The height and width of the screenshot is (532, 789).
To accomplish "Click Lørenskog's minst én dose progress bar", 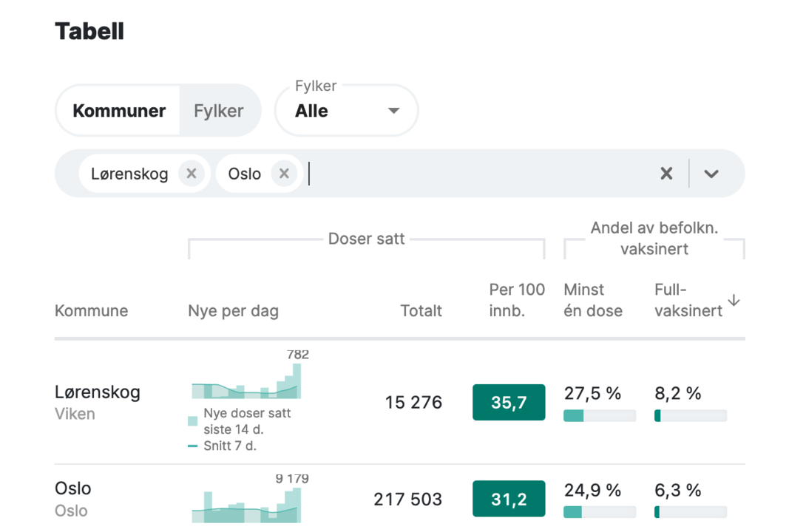I will pyautogui.click(x=600, y=416).
